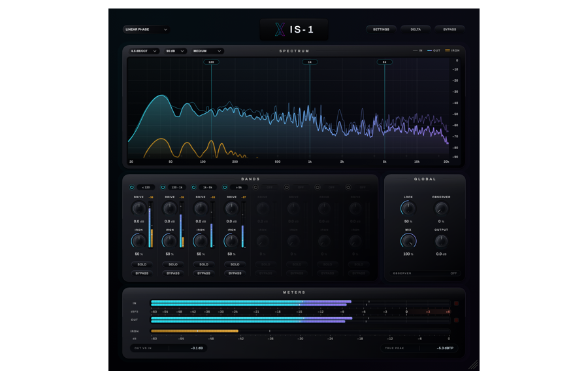Bypass the > 5k band
The image size is (588, 380).
tap(235, 273)
